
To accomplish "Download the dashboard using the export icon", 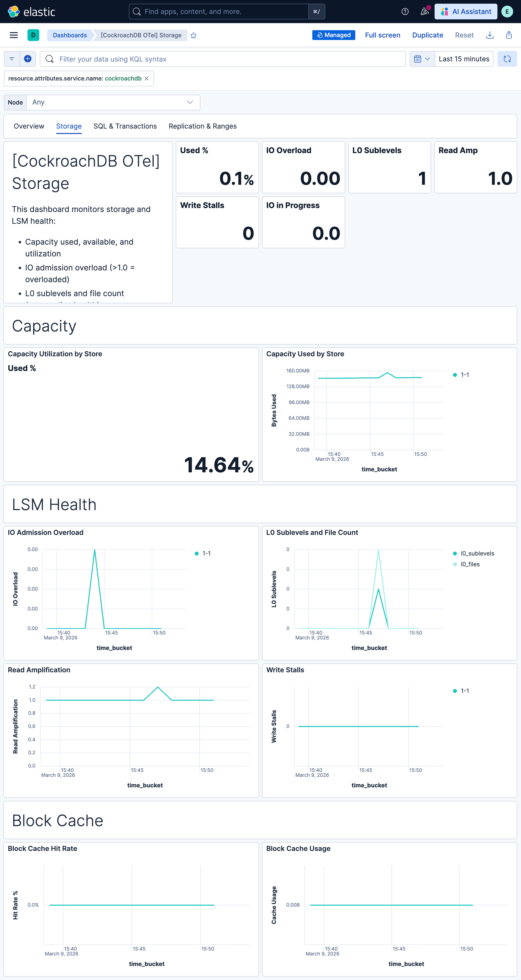I will tap(490, 35).
